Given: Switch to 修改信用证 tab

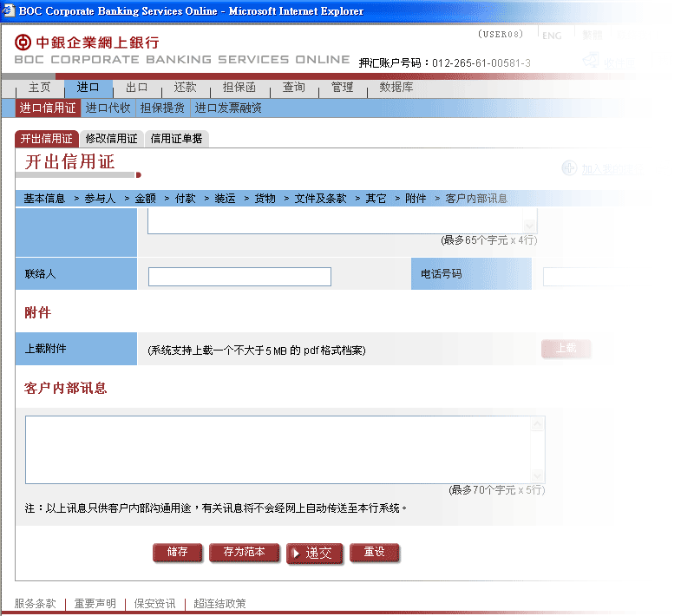Looking at the screenshot, I should [111, 138].
